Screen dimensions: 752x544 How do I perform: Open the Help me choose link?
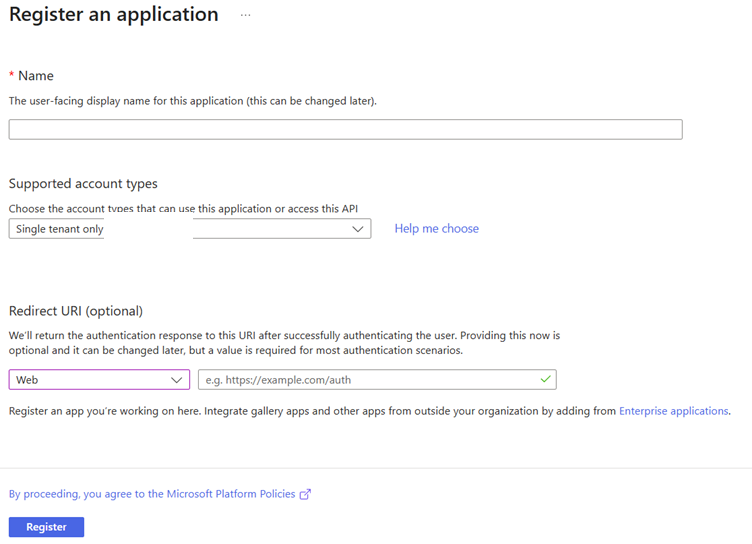pyautogui.click(x=436, y=229)
